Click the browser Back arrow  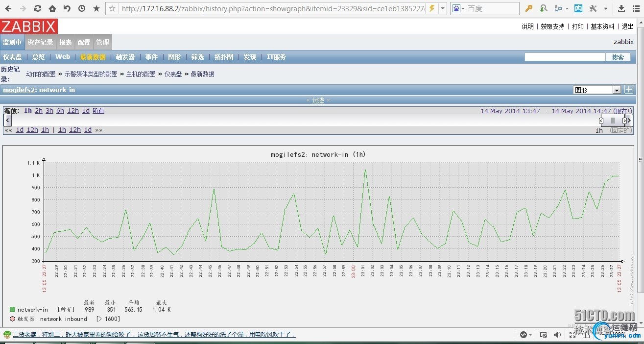click(8, 8)
